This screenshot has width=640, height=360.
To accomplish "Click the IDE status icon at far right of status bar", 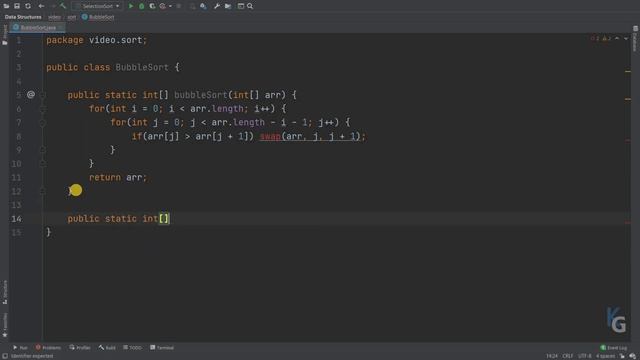I will [x=632, y=356].
